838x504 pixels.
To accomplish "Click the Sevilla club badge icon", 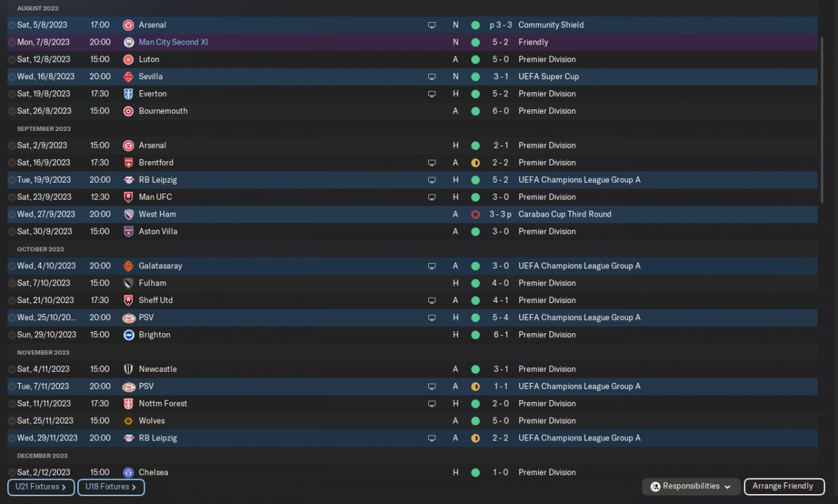I will tap(128, 77).
